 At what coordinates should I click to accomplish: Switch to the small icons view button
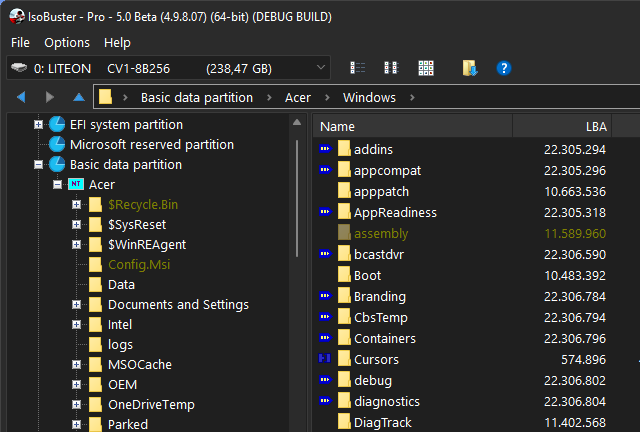391,68
